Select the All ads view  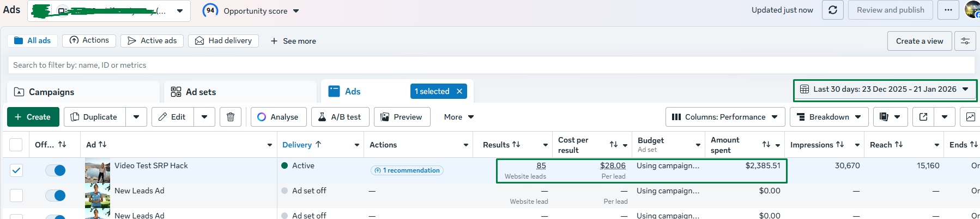tap(32, 40)
